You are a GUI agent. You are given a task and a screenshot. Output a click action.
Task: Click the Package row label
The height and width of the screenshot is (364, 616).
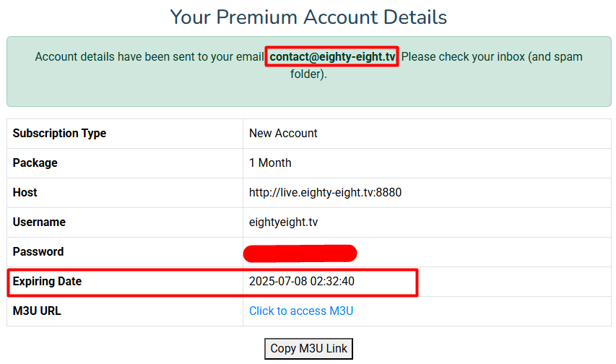click(35, 162)
